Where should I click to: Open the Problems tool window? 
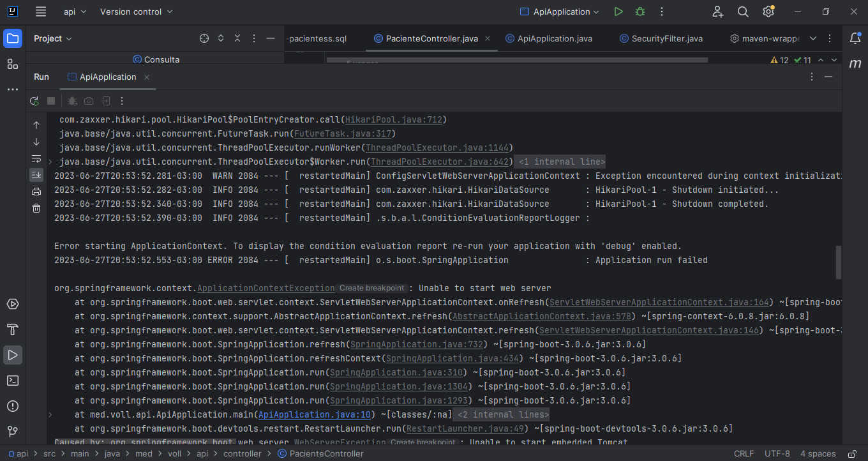(x=13, y=406)
